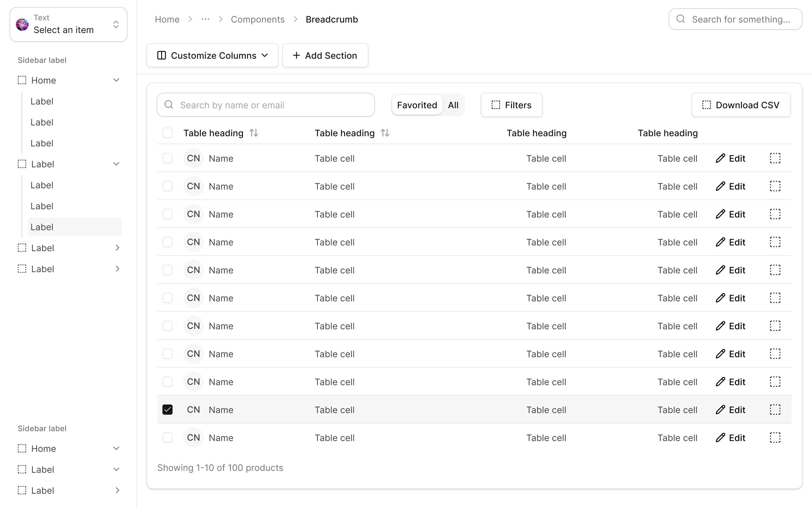The image size is (812, 508).
Task: Click the CN avatar in the checked row
Action: 193,410
